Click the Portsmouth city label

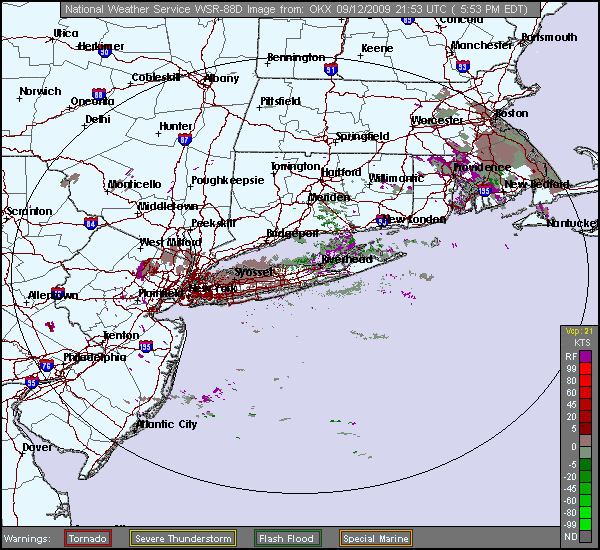pyautogui.click(x=549, y=37)
